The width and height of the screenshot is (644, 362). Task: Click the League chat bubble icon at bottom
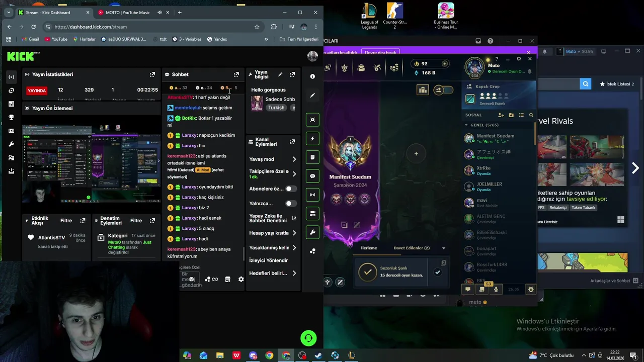(468, 289)
